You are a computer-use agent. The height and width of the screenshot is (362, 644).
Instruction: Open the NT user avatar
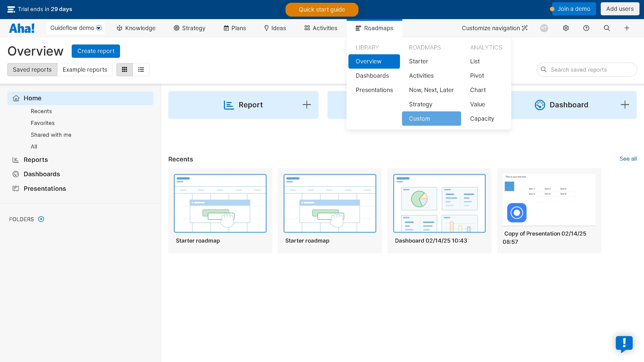544,28
